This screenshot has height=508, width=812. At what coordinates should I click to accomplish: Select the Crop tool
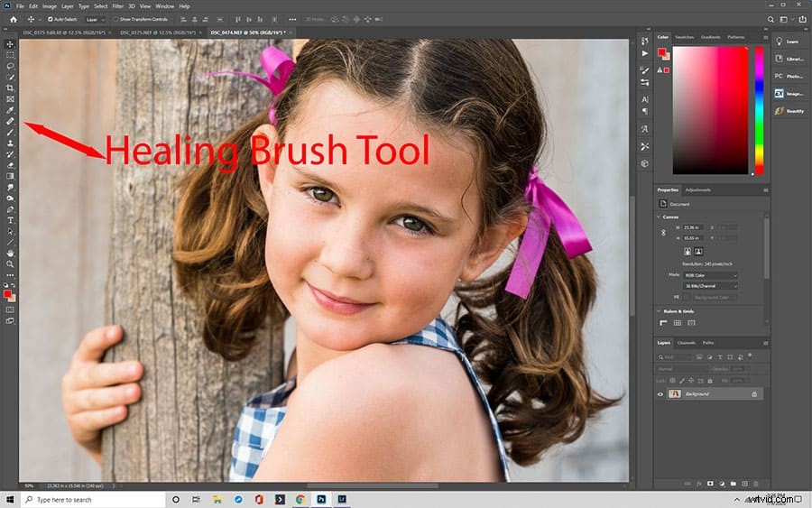click(10, 88)
